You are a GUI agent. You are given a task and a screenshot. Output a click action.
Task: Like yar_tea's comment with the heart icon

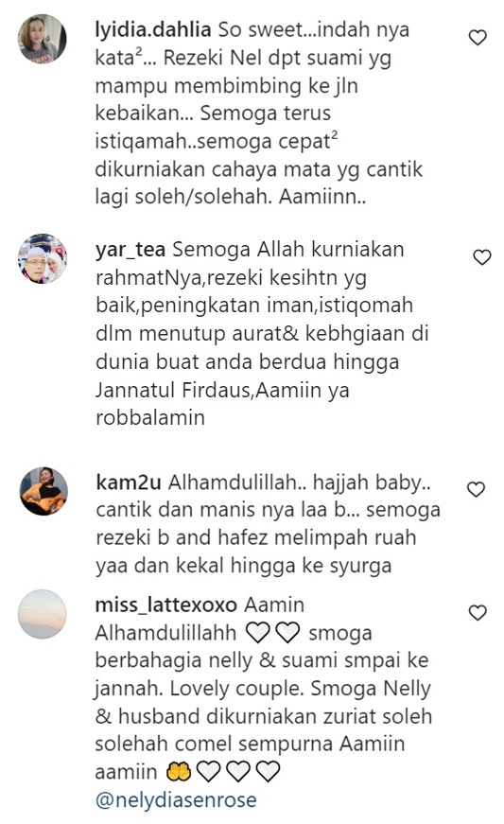(x=482, y=257)
